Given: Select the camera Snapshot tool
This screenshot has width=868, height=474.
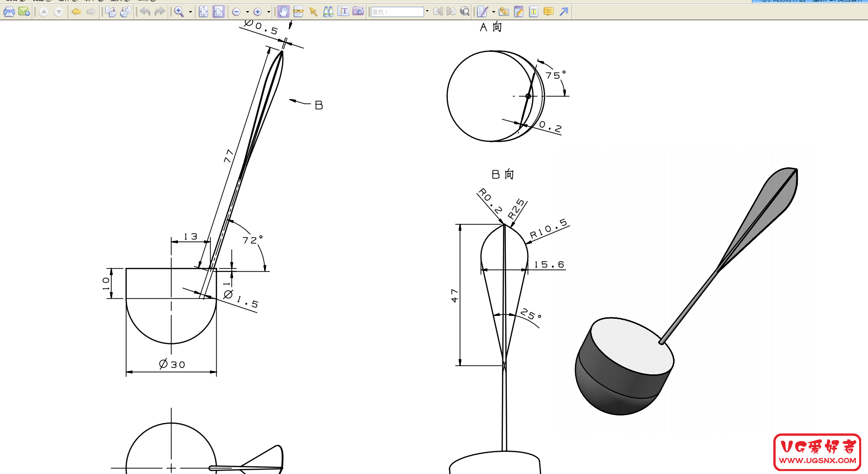Looking at the screenshot, I should [x=358, y=12].
